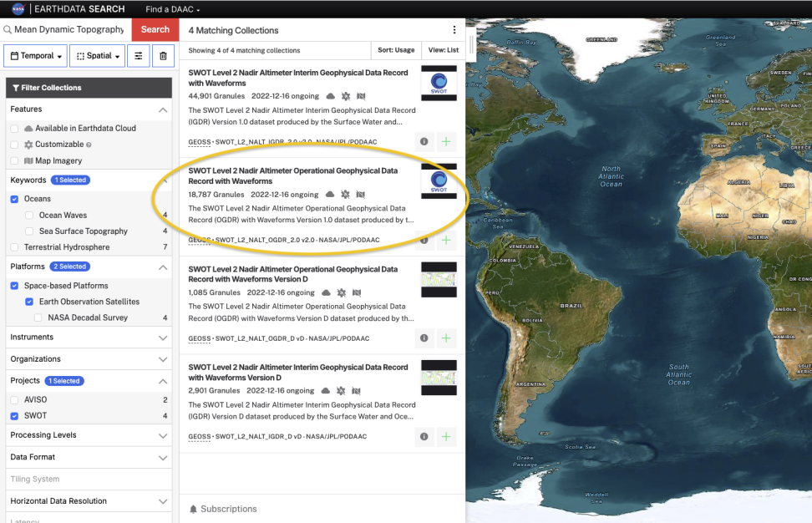812x523 pixels.
Task: Uncheck the SWOT project
Action: tap(14, 416)
